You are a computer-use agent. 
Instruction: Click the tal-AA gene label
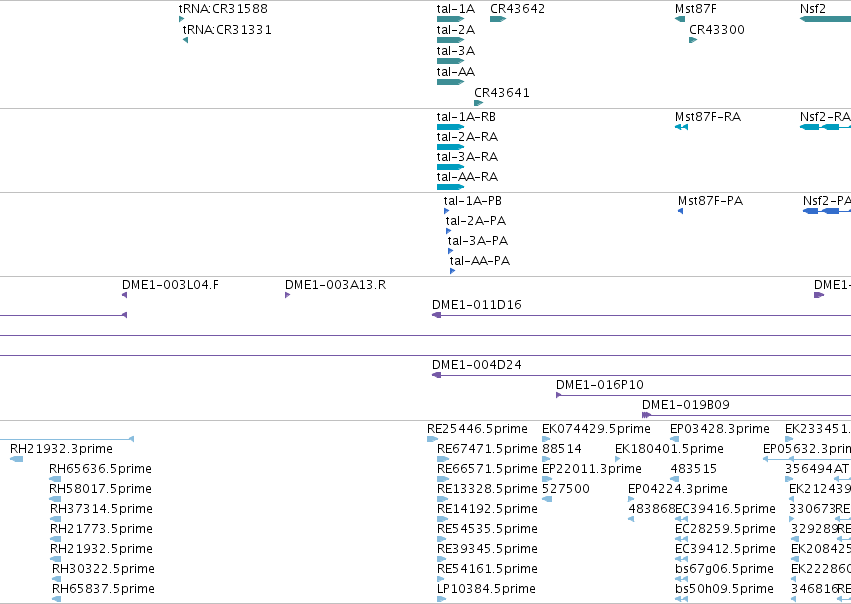tap(456, 72)
